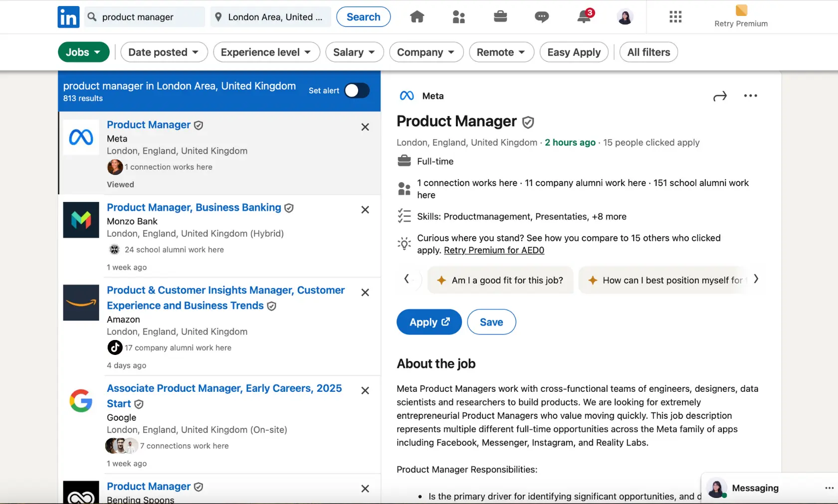Open the profile avatar menu in the navbar
The height and width of the screenshot is (504, 838).
point(625,17)
